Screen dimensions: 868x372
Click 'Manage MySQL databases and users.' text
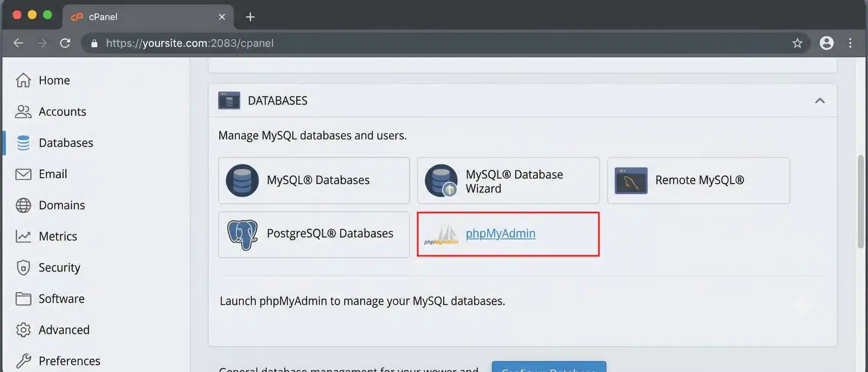pos(312,135)
